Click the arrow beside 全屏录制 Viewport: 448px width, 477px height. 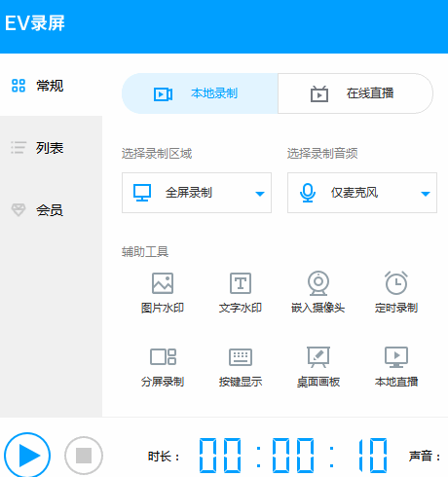coord(260,194)
